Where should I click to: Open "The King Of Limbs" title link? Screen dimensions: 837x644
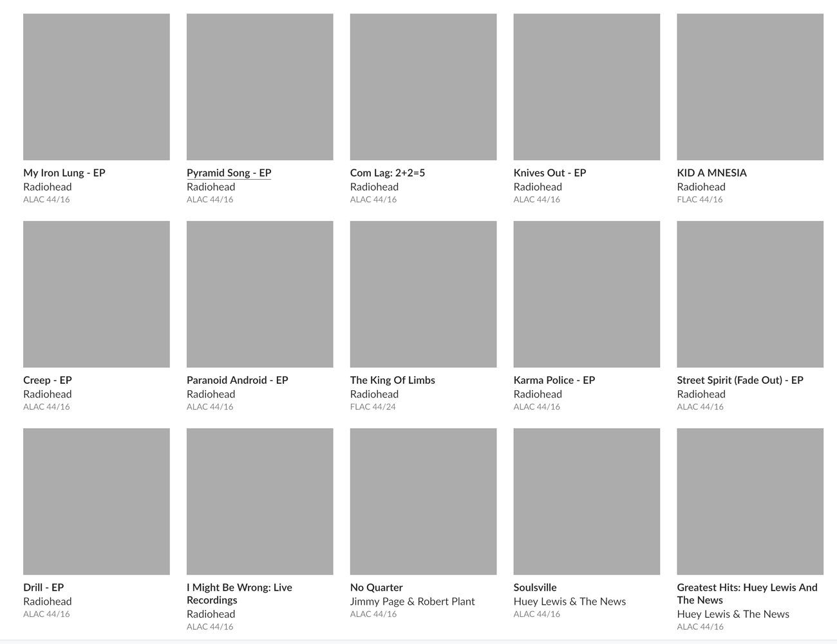tap(393, 380)
